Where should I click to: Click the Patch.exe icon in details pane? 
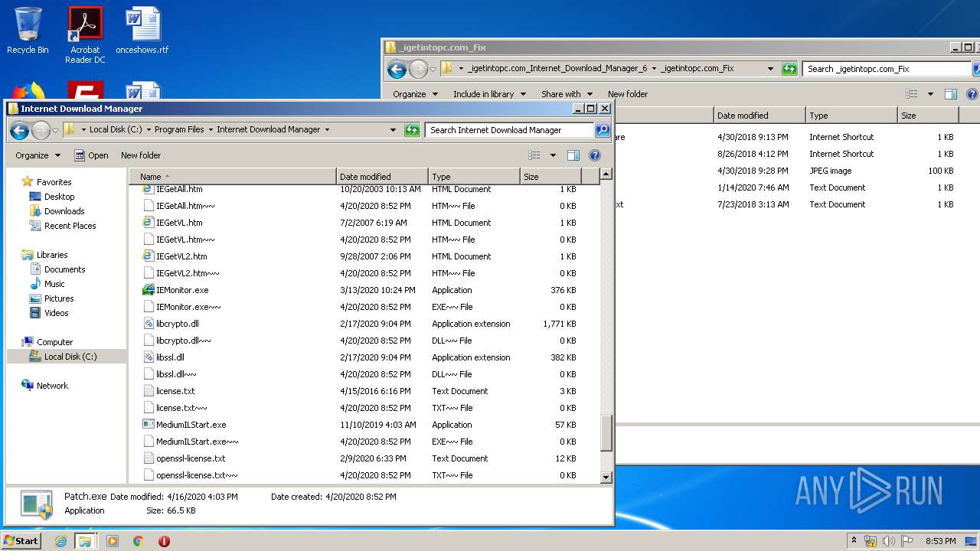pos(37,504)
